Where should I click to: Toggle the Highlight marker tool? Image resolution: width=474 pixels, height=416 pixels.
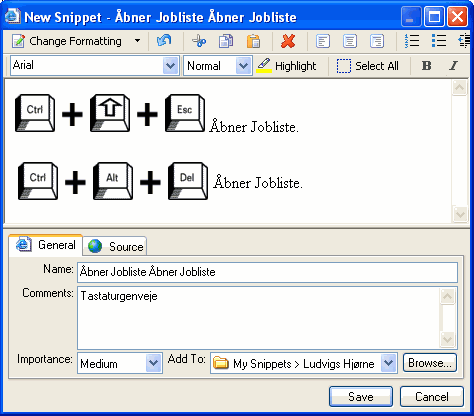tap(286, 66)
